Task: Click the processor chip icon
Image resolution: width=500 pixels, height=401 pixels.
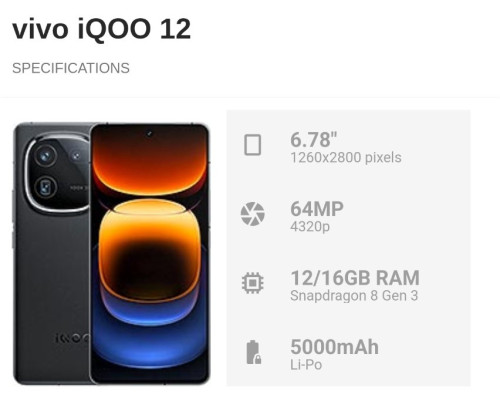Action: [252, 283]
